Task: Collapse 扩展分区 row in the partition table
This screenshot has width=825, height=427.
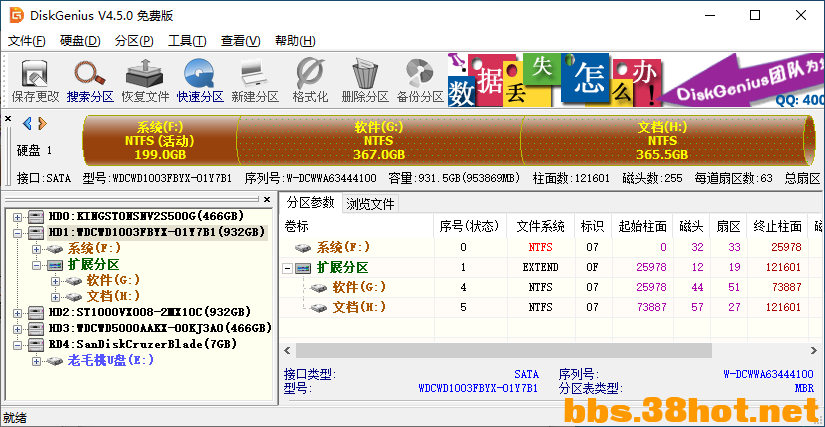Action: point(288,268)
